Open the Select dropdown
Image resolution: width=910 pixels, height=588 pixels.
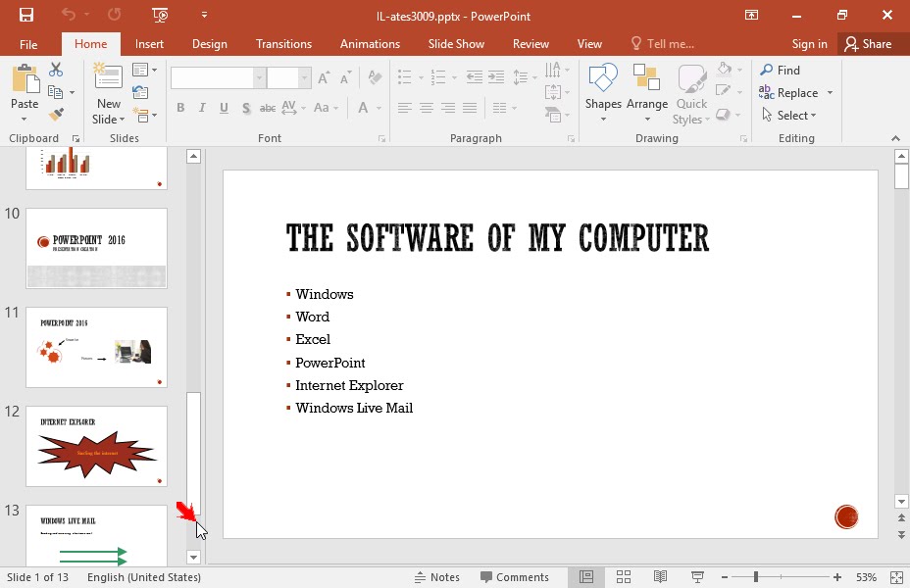click(789, 116)
